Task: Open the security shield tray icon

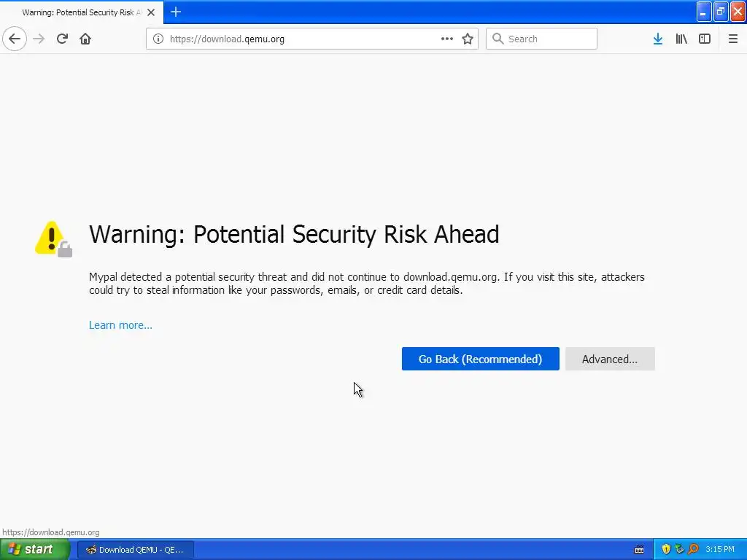Action: click(x=666, y=550)
